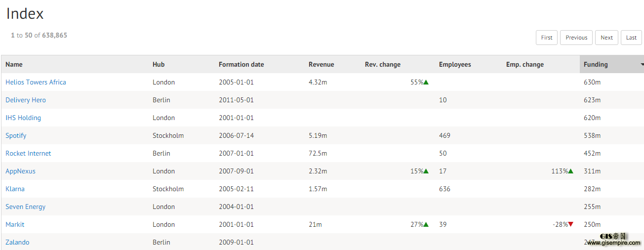Viewport: 644px width, 250px height.
Task: Sort by Formation date column header
Action: (x=241, y=64)
